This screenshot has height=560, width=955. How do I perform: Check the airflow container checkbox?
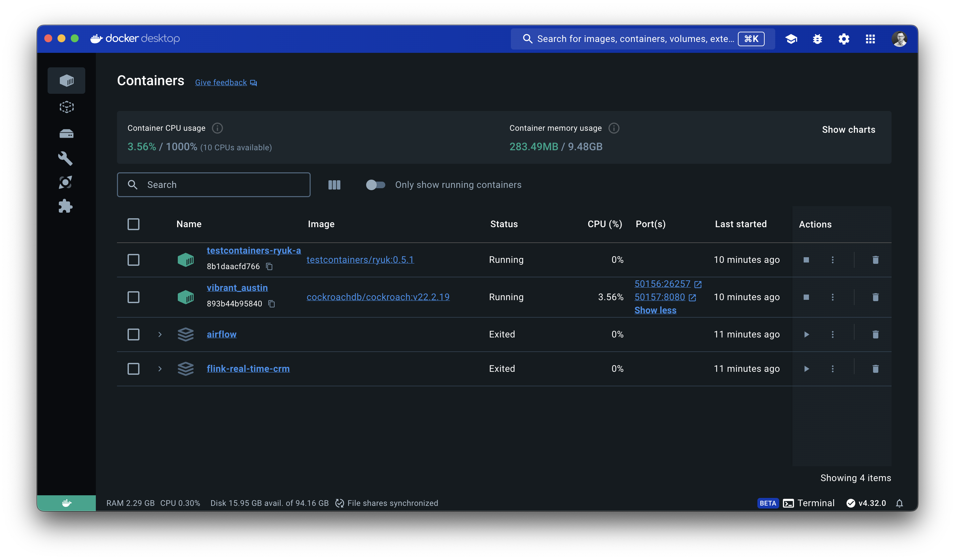134,334
